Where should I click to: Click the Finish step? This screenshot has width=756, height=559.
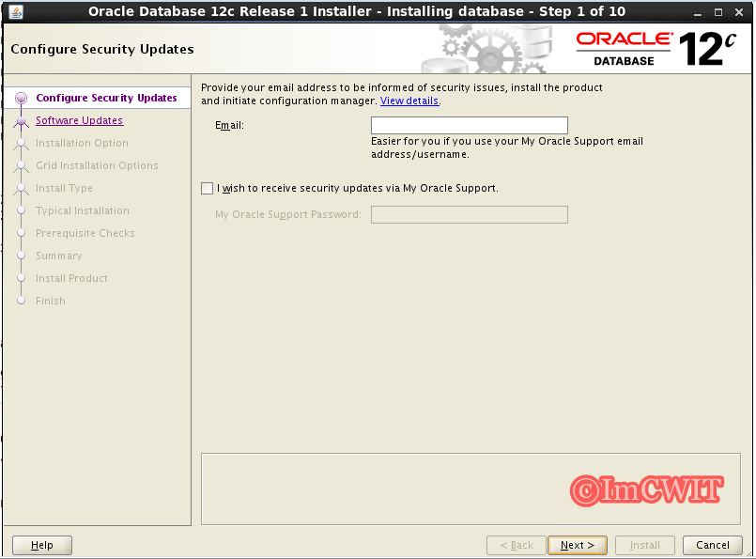click(51, 301)
